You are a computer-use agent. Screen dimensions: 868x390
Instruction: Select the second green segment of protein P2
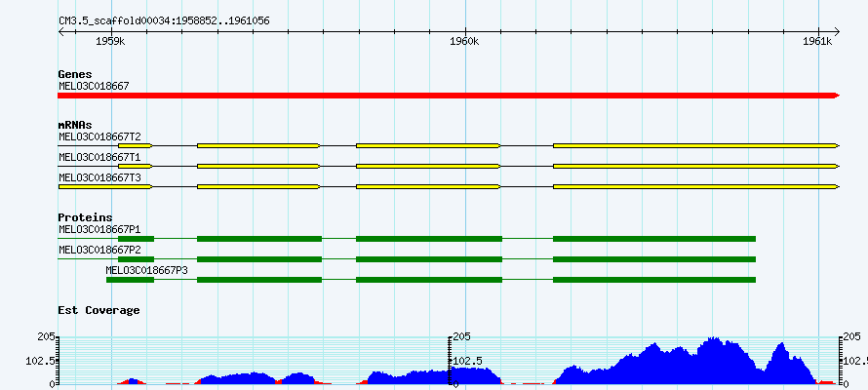pos(259,259)
